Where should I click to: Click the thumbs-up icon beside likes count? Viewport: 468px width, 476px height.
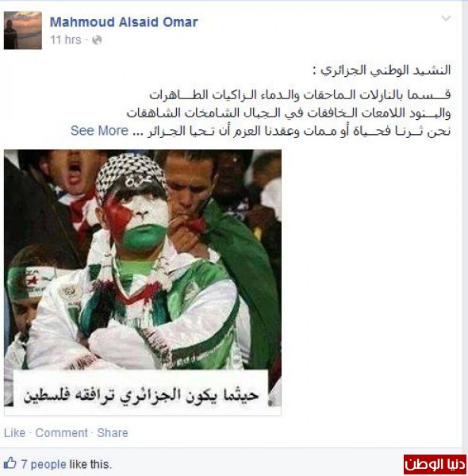tap(10, 463)
